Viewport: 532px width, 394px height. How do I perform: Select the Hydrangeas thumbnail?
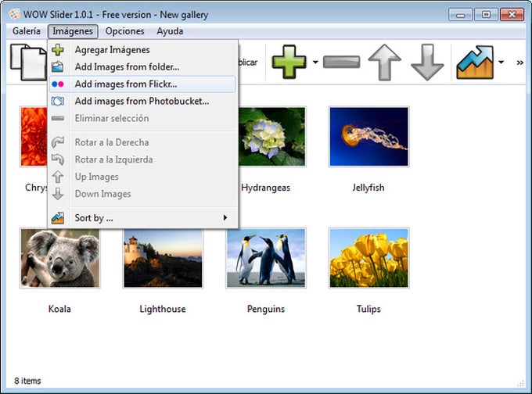click(x=271, y=137)
